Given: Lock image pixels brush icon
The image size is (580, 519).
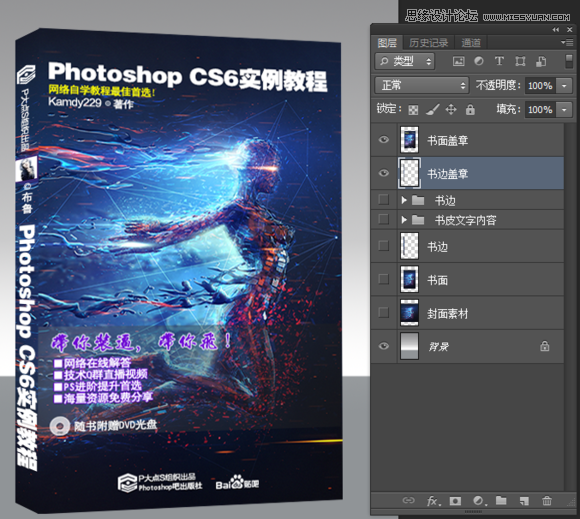Looking at the screenshot, I should point(432,109).
